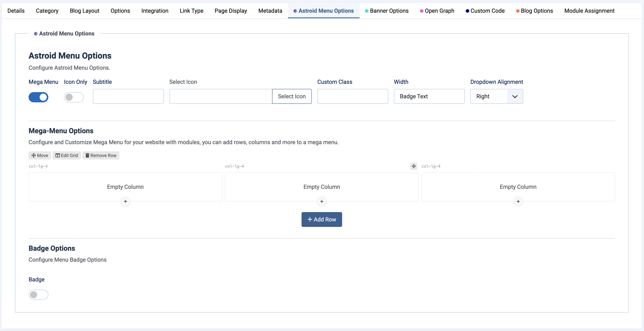Viewport: 644px width, 331px height.
Task: Click Remove Row button
Action: tap(101, 155)
